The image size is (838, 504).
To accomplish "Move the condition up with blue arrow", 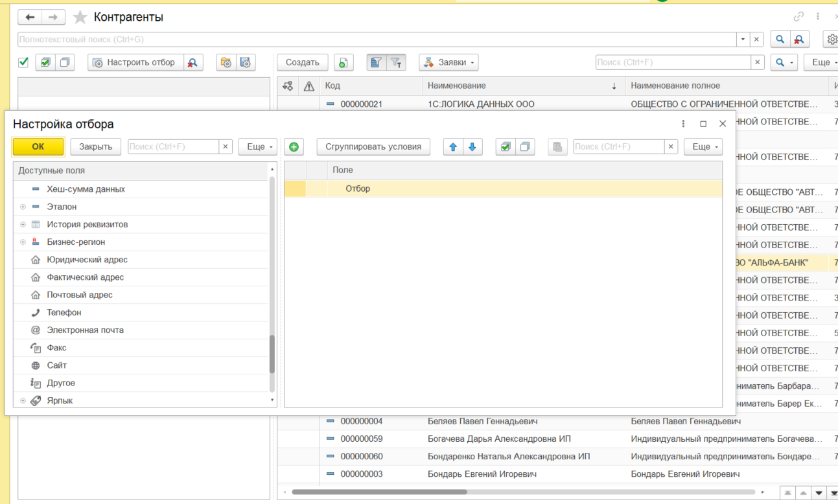I will pos(453,146).
